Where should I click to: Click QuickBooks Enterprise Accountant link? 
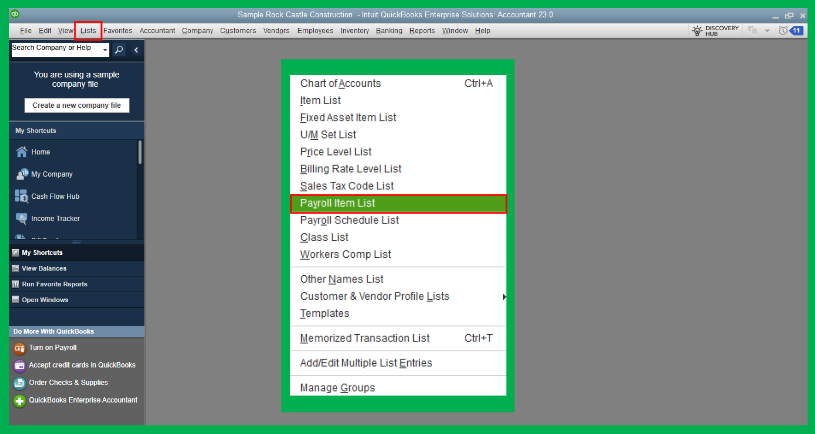click(83, 400)
